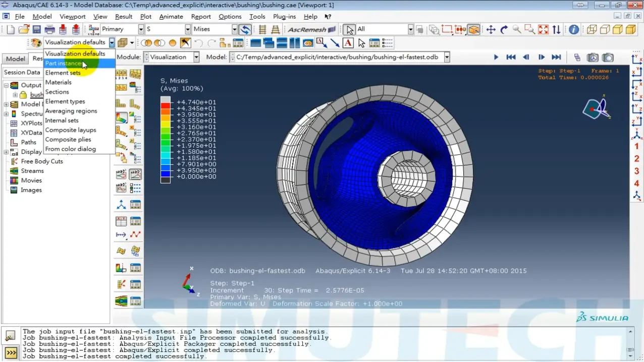Expand the Display Groups tree node
644x362 pixels.
[6, 152]
